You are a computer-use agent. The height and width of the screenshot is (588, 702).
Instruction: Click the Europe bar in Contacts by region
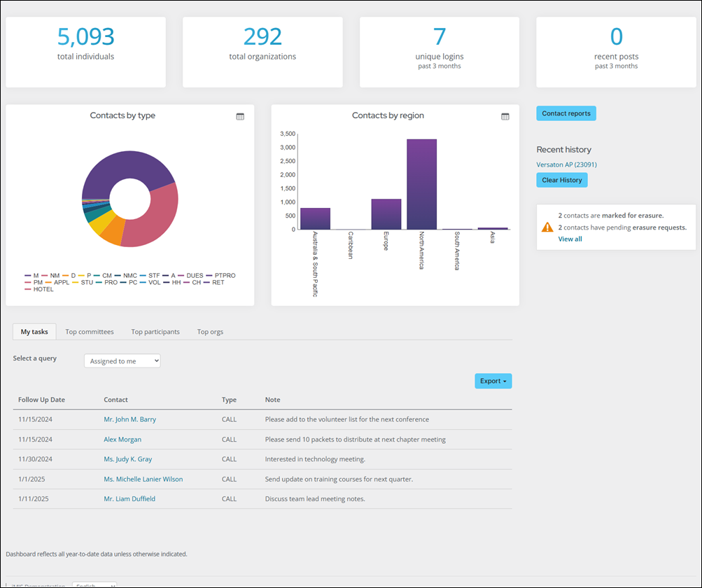point(386,213)
